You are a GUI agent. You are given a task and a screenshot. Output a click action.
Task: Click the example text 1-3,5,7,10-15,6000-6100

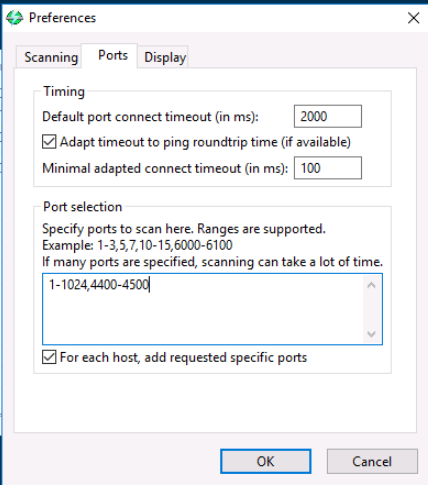[x=165, y=245]
